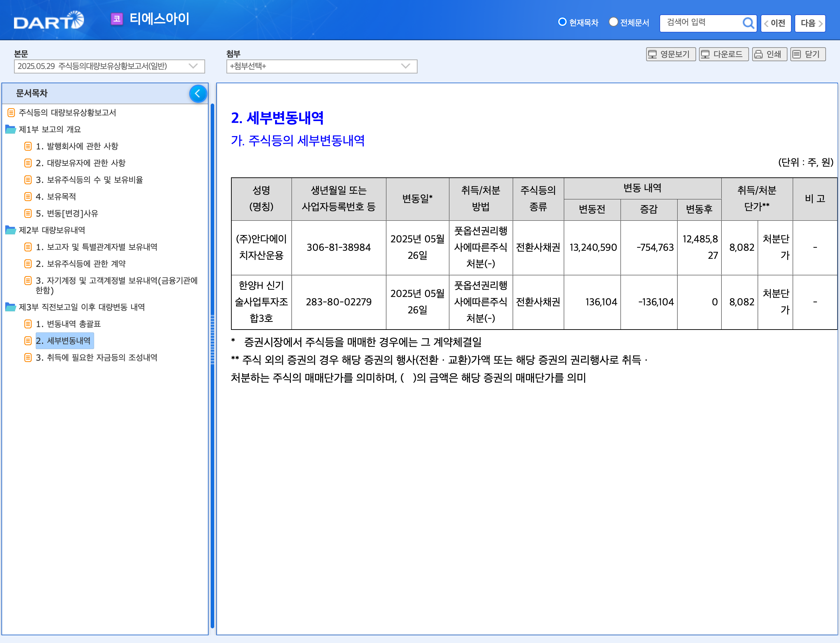Image resolution: width=840 pixels, height=643 pixels.
Task: Open 1. 변동내역 총괄표
Action: 68,324
